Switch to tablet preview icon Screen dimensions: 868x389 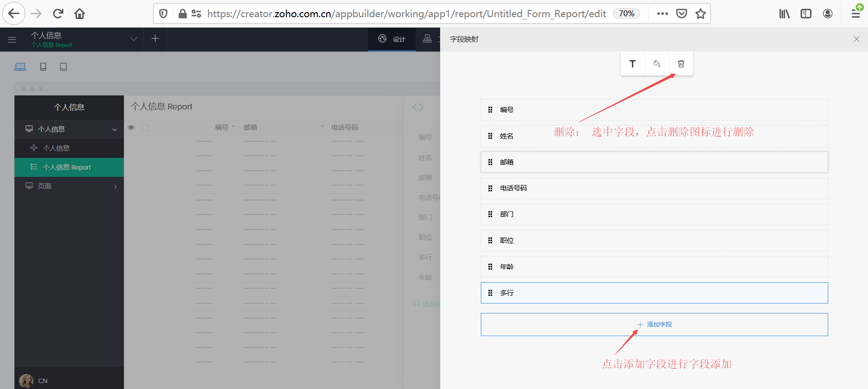[63, 67]
